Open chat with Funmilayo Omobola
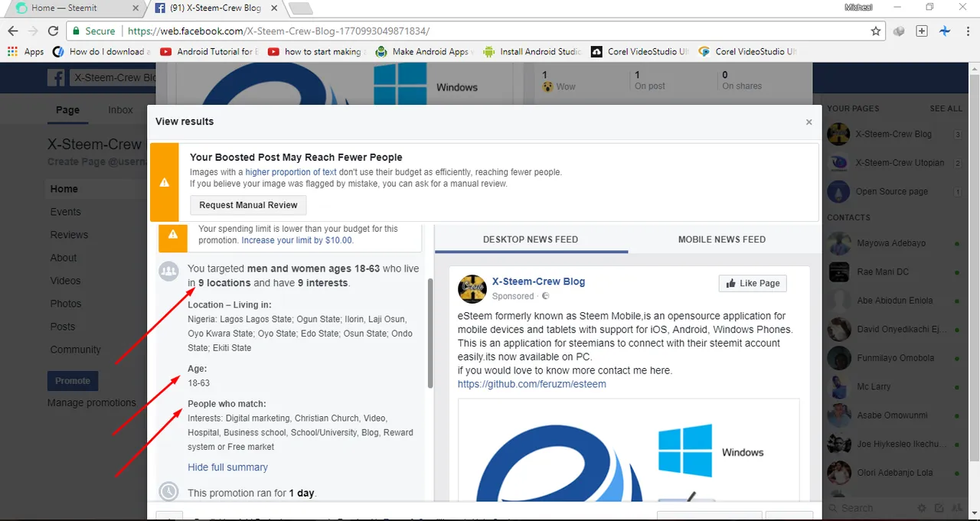980x521 pixels. [893, 358]
